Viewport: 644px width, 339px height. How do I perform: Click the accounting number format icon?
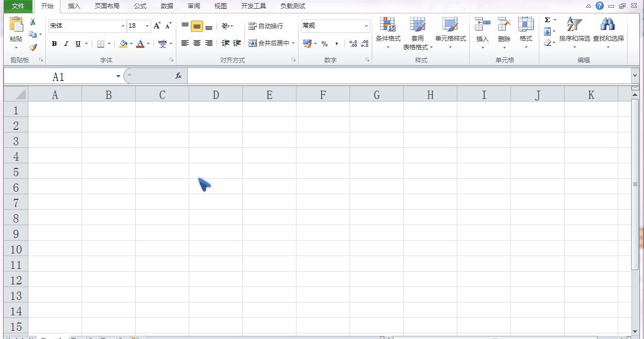pos(307,44)
